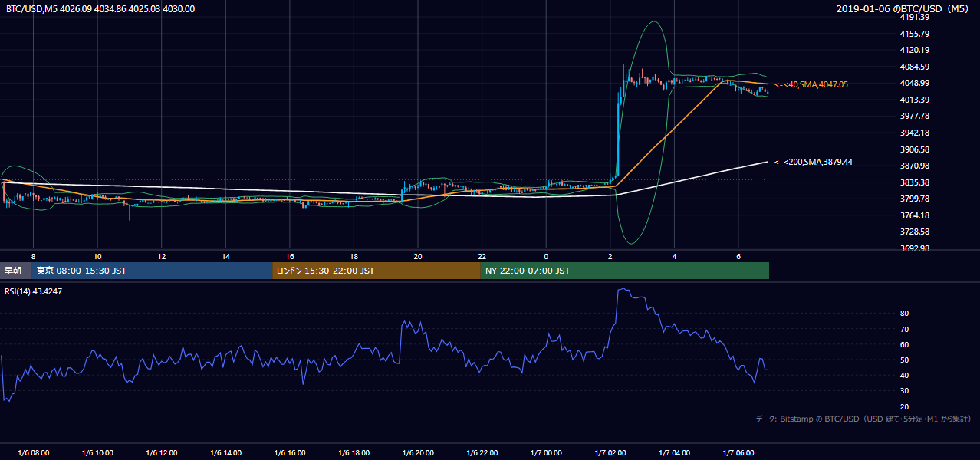The height and width of the screenshot is (460, 980).
Task: Click price axis value 4191.39
Action: (914, 17)
